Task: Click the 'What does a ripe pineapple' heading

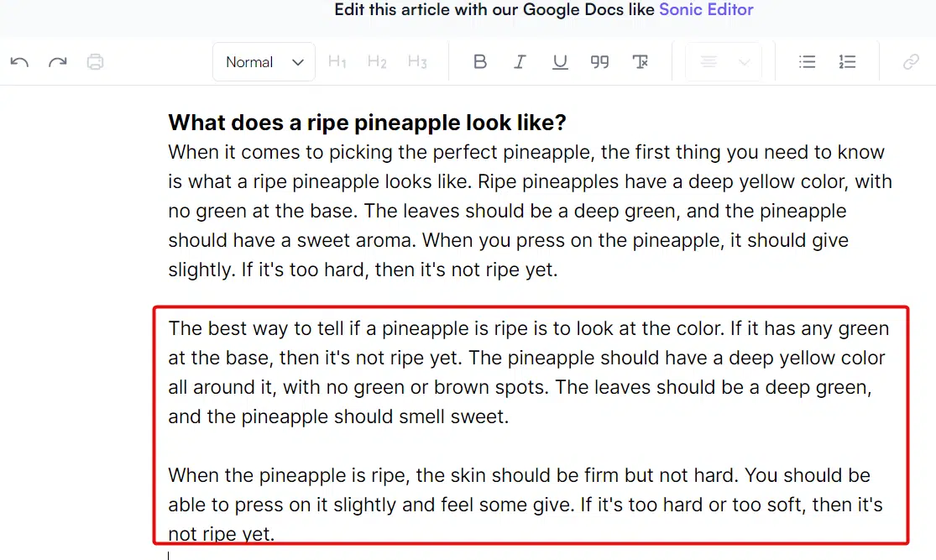Action: tap(367, 123)
